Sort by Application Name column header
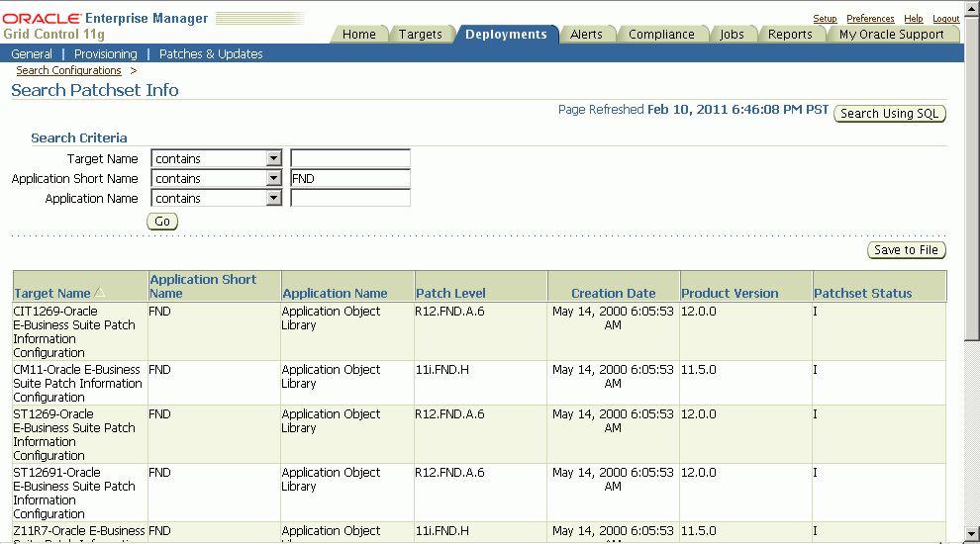The image size is (980, 544). coord(335,293)
